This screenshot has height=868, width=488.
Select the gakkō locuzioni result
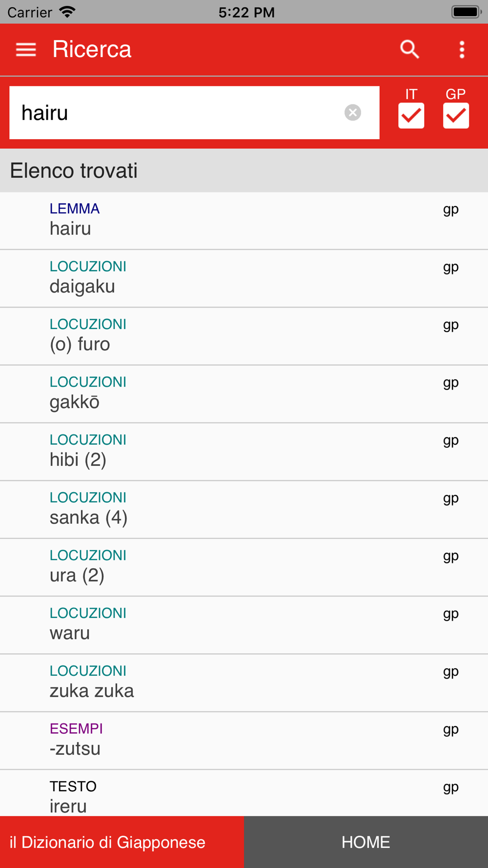tap(244, 394)
